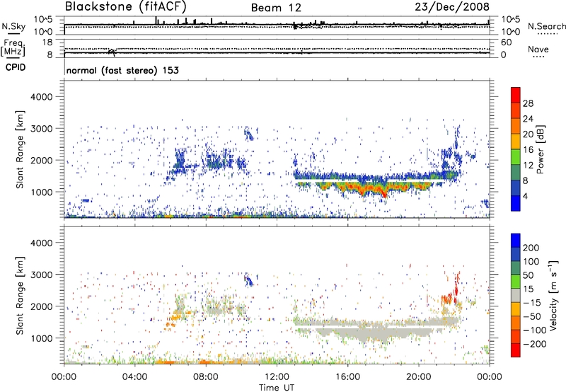Click the 'Beam 12' label
The height and width of the screenshot is (392, 566).
pos(276,8)
